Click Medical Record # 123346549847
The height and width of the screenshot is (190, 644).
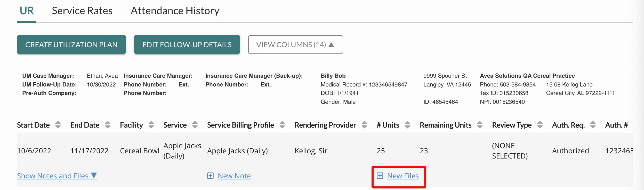pos(364,84)
